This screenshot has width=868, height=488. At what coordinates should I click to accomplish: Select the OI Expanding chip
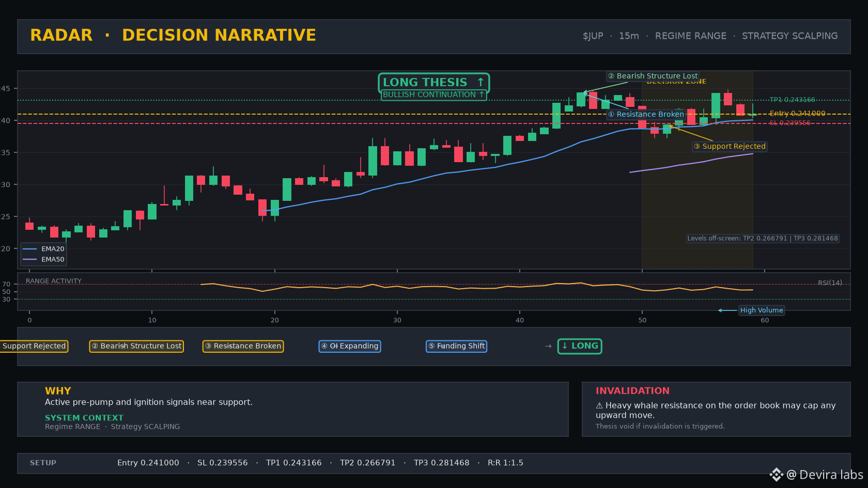tap(350, 346)
